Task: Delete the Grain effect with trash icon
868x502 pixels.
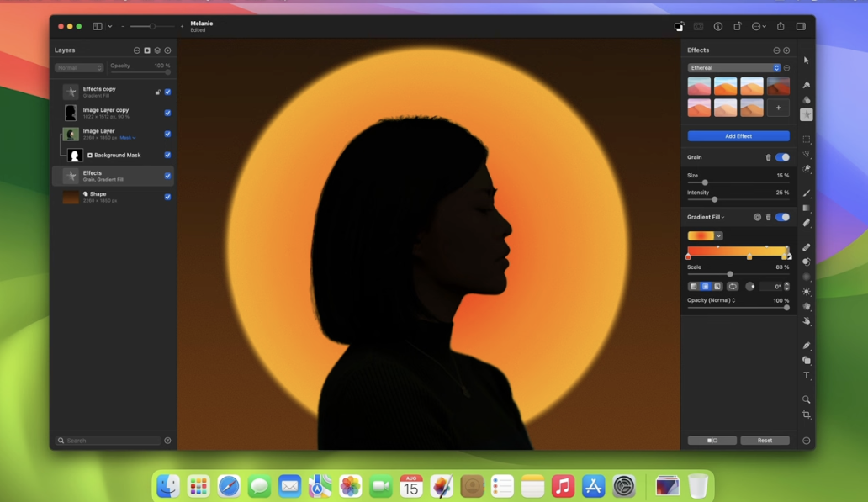Action: (x=769, y=157)
